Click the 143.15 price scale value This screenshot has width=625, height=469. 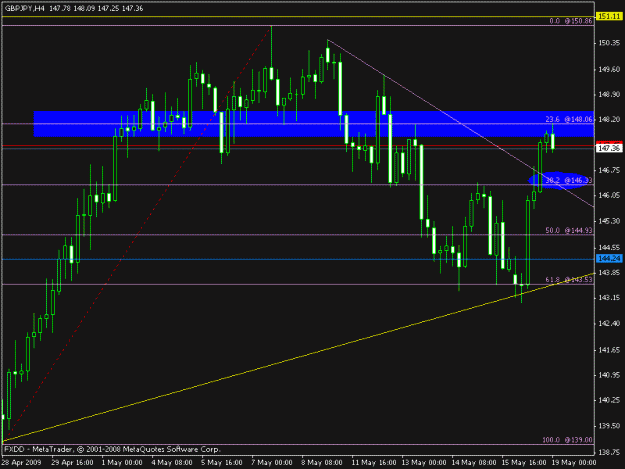click(x=610, y=298)
